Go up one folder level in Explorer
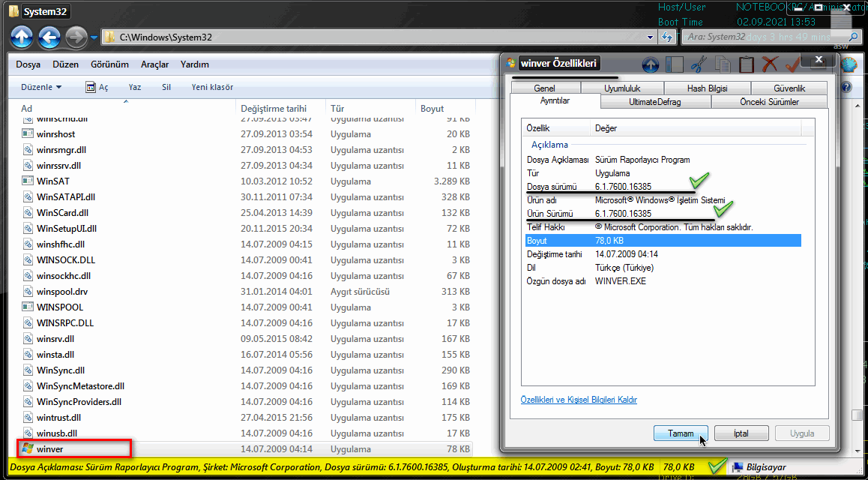868x480 pixels. (x=21, y=37)
